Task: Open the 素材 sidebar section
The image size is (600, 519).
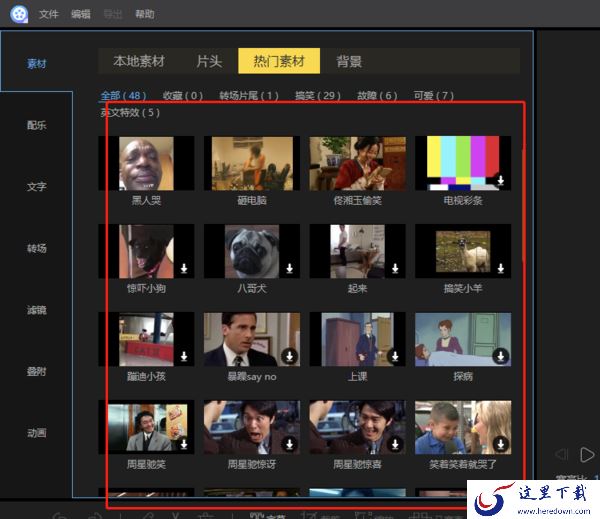Action: click(37, 64)
